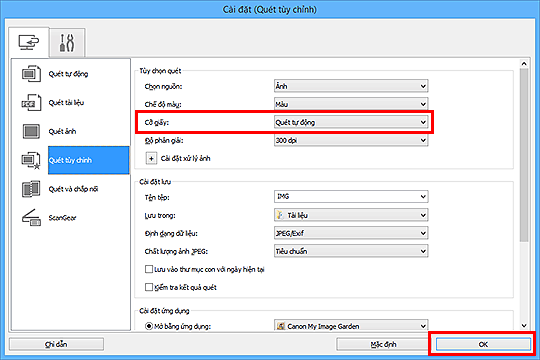The image size is (540, 360).
Task: Choose the Quét ảnh photo scan icon
Action: point(31,131)
